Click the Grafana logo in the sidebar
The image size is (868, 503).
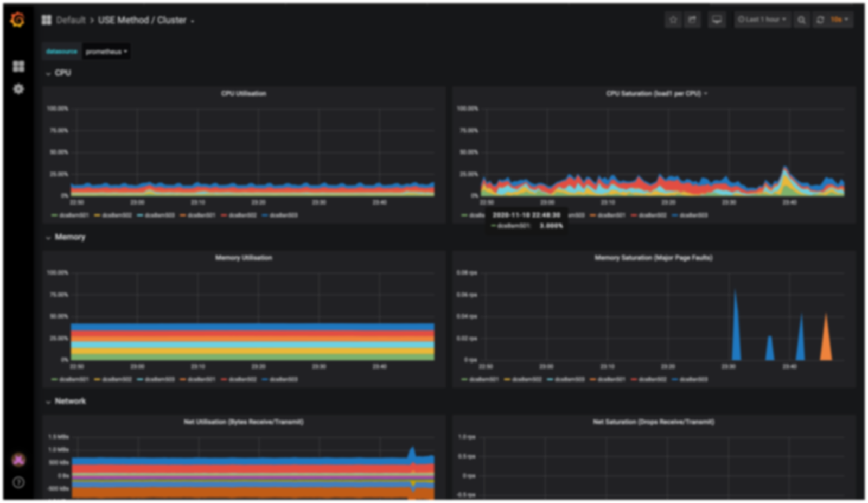coord(17,20)
